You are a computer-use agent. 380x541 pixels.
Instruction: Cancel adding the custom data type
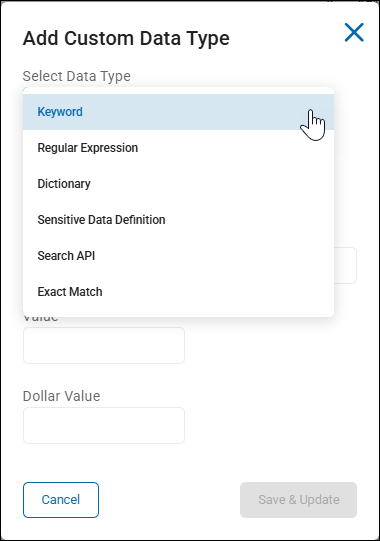pyautogui.click(x=61, y=500)
